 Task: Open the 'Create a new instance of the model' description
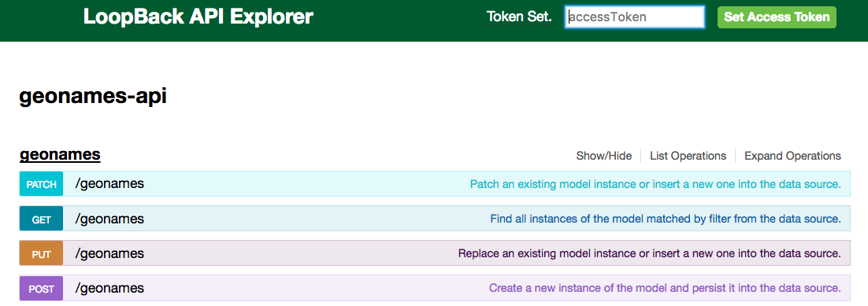pos(665,289)
